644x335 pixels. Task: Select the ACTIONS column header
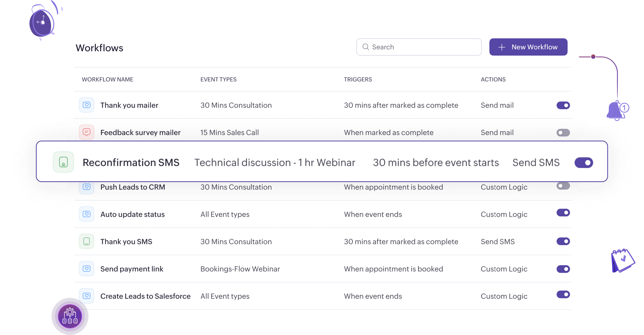[493, 79]
